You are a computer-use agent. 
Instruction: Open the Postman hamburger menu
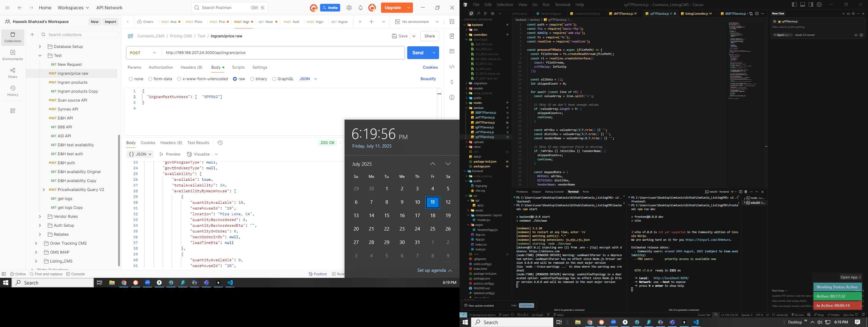coord(7,8)
